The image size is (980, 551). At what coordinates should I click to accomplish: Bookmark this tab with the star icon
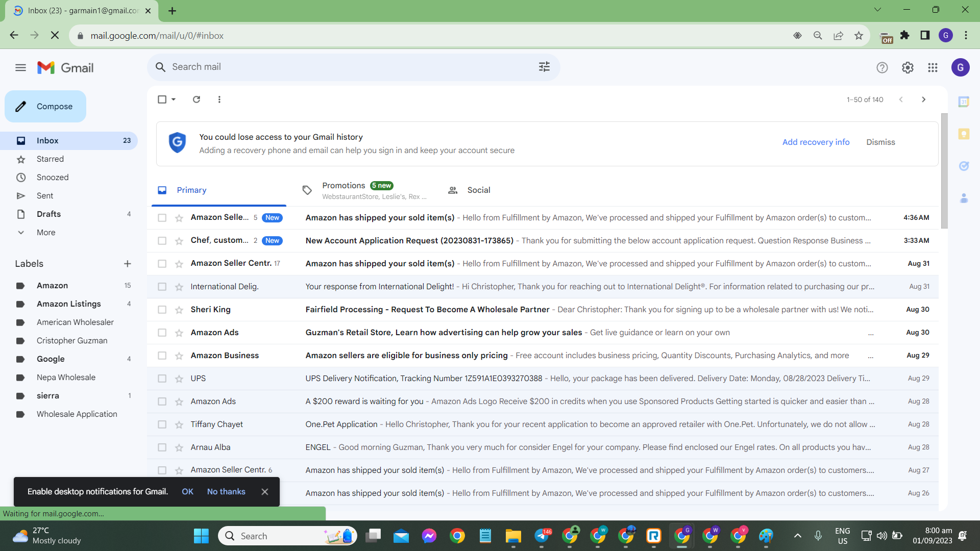tap(859, 35)
